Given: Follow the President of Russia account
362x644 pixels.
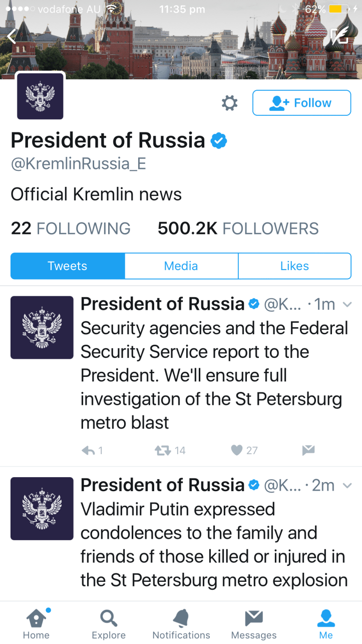Looking at the screenshot, I should coord(301,103).
